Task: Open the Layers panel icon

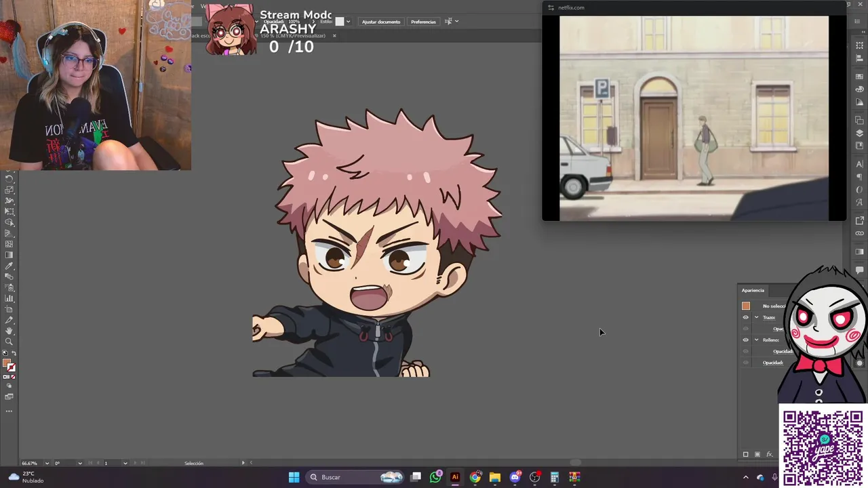Action: (x=860, y=133)
